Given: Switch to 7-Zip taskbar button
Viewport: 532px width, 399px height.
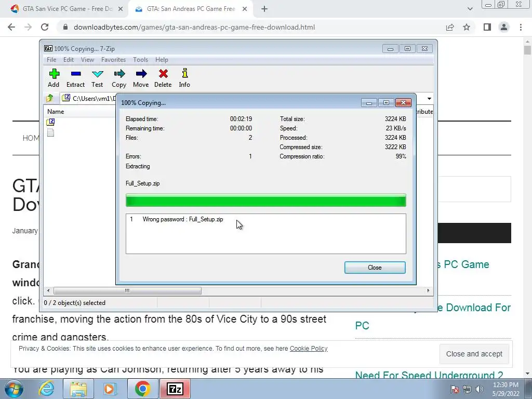Looking at the screenshot, I should (x=175, y=389).
